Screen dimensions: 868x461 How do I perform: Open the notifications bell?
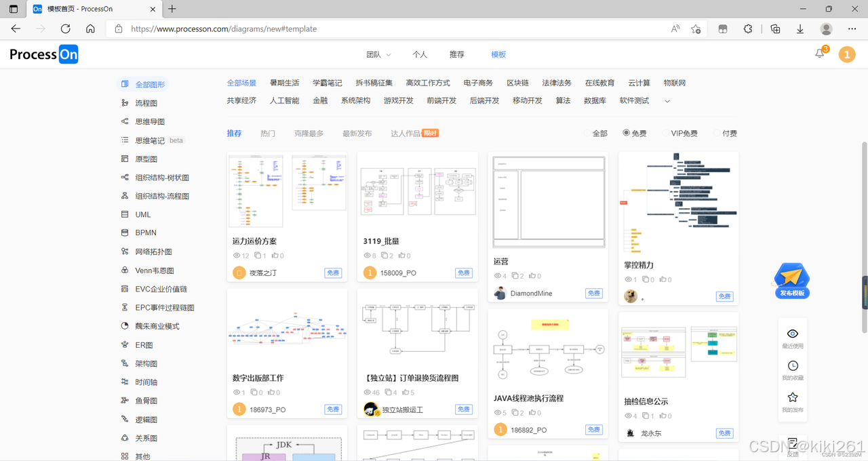[820, 54]
